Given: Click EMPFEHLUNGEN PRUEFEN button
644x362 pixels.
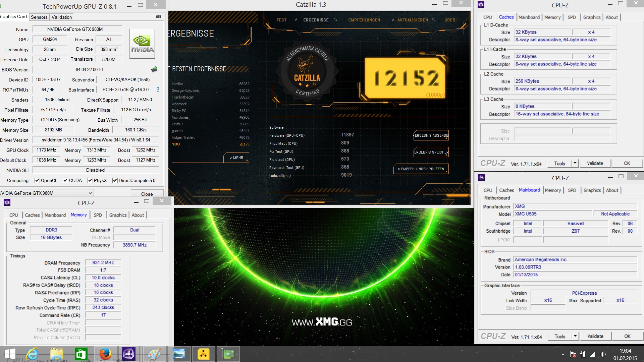Looking at the screenshot, I should tap(421, 169).
